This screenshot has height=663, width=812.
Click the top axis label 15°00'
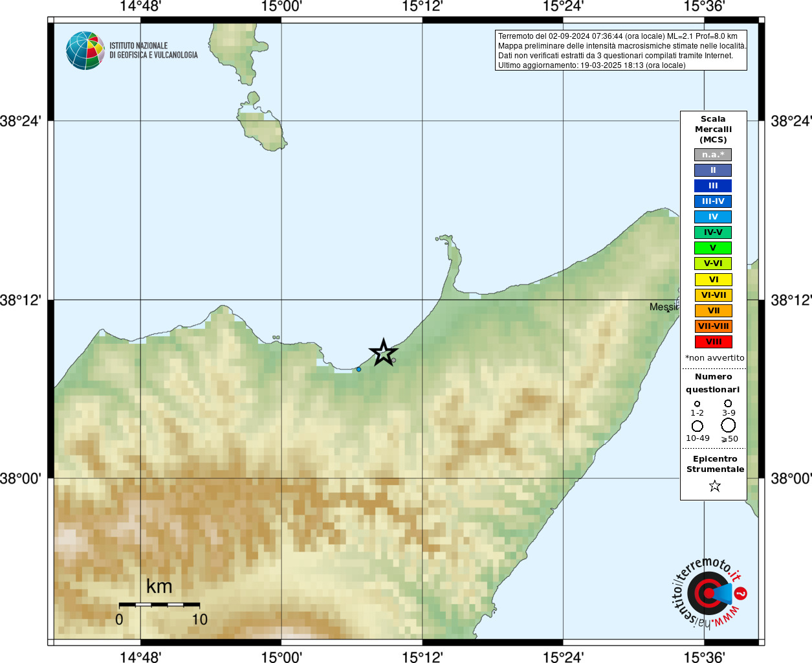281,6
